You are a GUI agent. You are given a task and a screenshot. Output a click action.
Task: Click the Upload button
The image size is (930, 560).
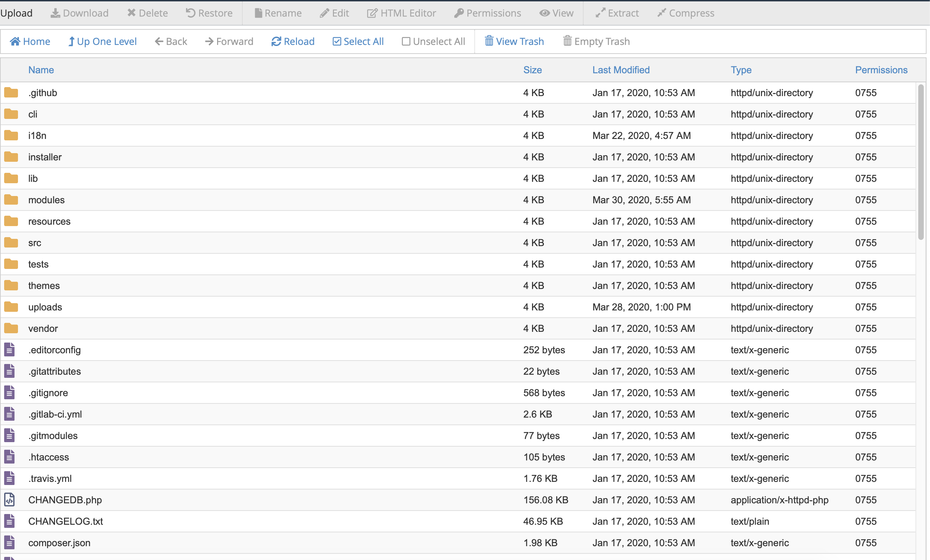[16, 13]
